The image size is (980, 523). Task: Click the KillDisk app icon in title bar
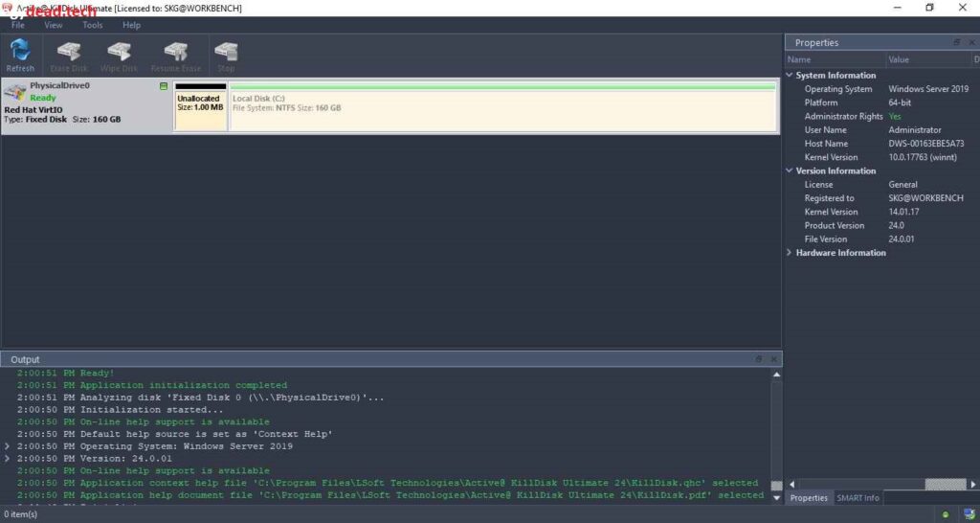(x=8, y=8)
